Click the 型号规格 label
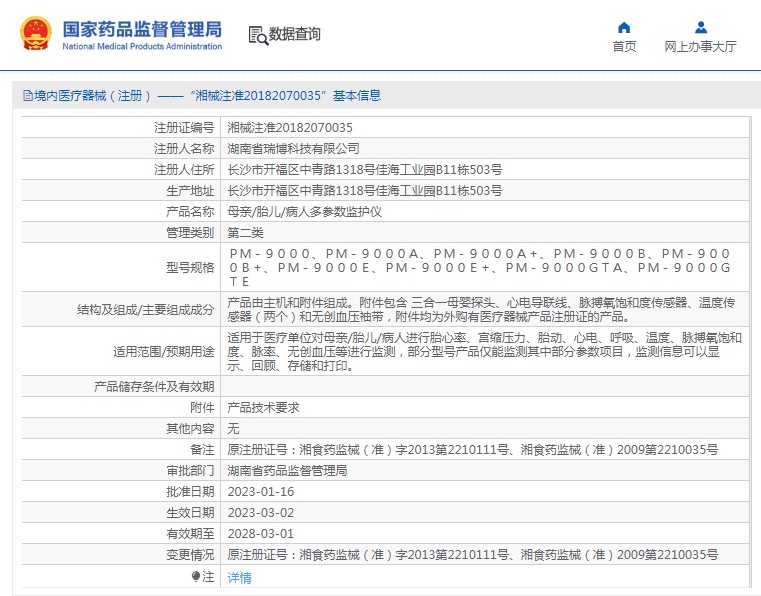This screenshot has height=596, width=761. tap(190, 267)
